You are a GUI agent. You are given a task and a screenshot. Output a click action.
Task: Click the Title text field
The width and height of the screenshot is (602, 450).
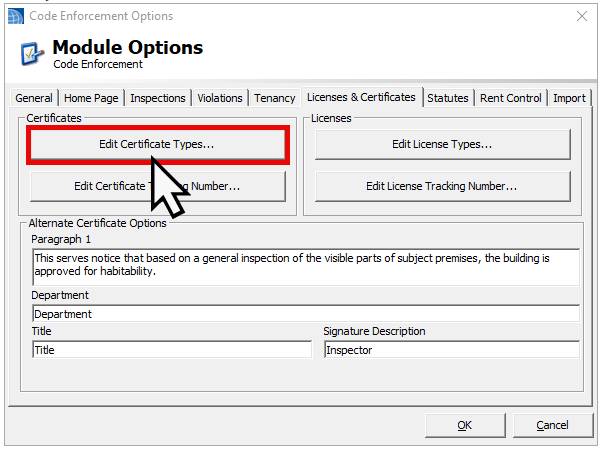[x=171, y=350]
